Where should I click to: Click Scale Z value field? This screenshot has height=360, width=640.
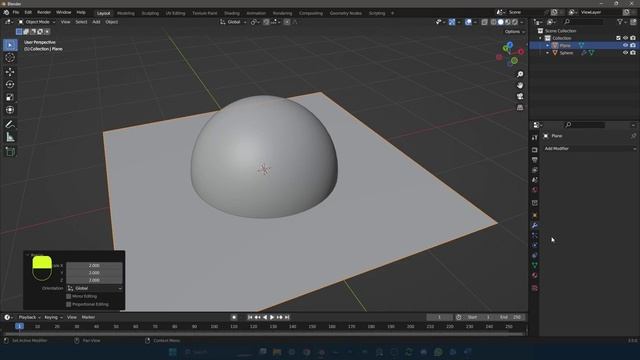(94, 280)
